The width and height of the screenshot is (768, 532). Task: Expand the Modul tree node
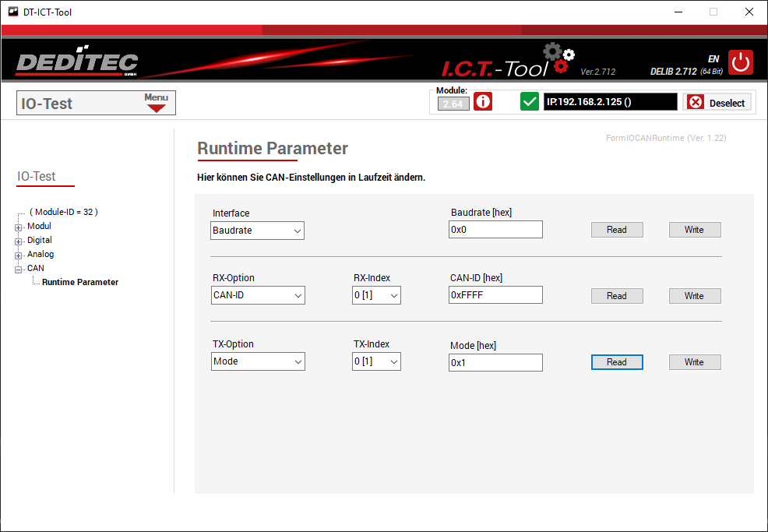(x=19, y=227)
